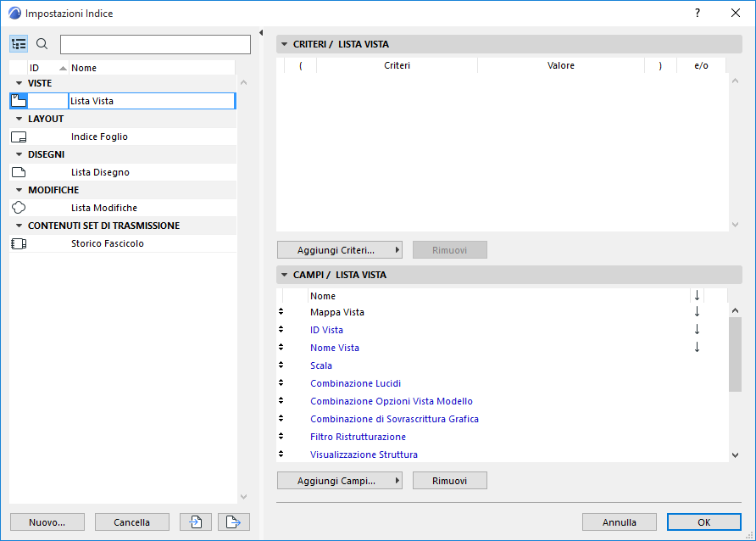Click the Cancella button
The height and width of the screenshot is (541, 756).
pyautogui.click(x=132, y=522)
